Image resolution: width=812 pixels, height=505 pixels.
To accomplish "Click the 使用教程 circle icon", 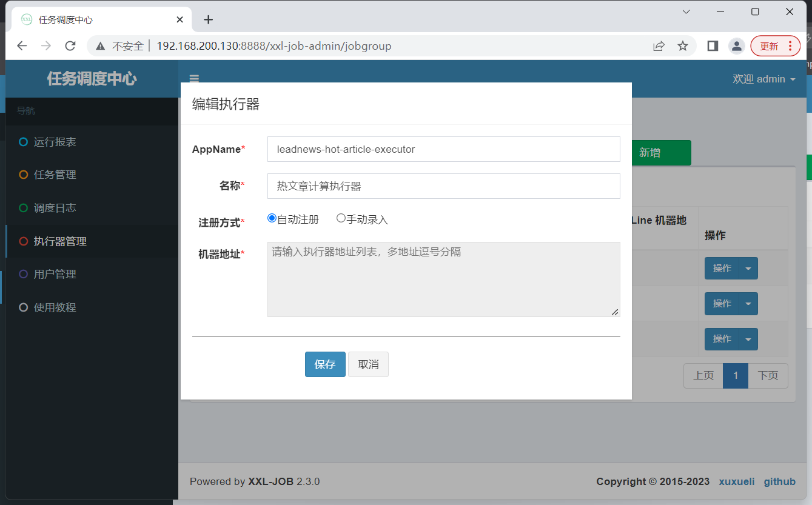I will point(24,307).
